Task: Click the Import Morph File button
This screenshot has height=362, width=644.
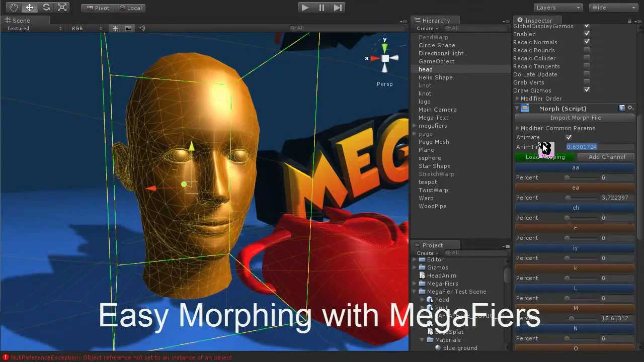Action: [575, 118]
